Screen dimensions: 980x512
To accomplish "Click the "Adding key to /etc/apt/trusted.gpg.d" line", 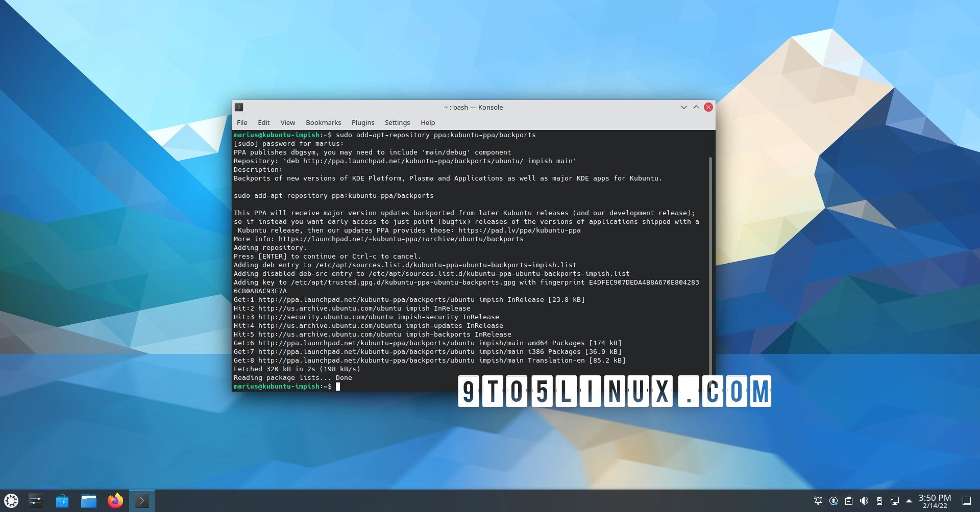I will pyautogui.click(x=467, y=283).
